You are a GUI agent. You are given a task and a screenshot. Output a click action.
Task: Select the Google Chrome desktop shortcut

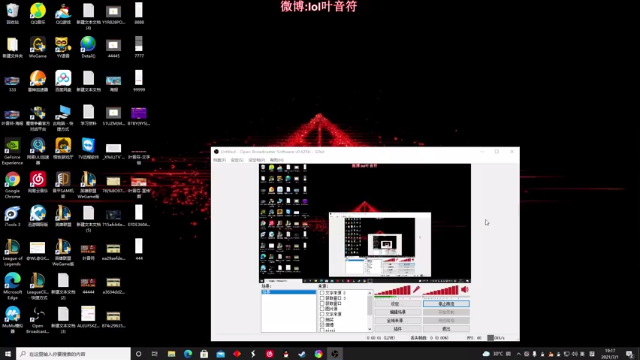[x=12, y=185]
